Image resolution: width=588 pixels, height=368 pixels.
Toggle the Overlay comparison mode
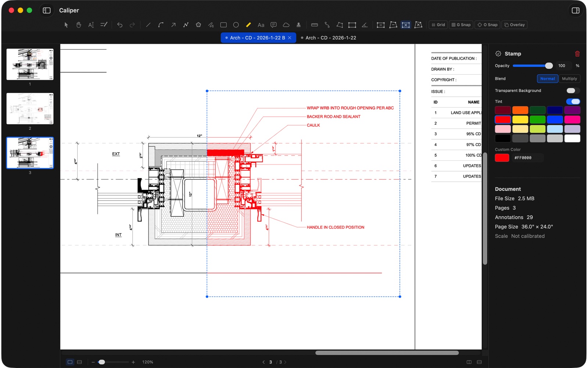click(x=514, y=25)
